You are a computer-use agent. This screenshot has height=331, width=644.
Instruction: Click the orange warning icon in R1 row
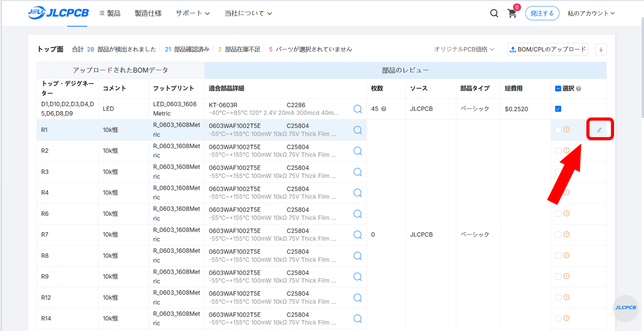tap(566, 130)
